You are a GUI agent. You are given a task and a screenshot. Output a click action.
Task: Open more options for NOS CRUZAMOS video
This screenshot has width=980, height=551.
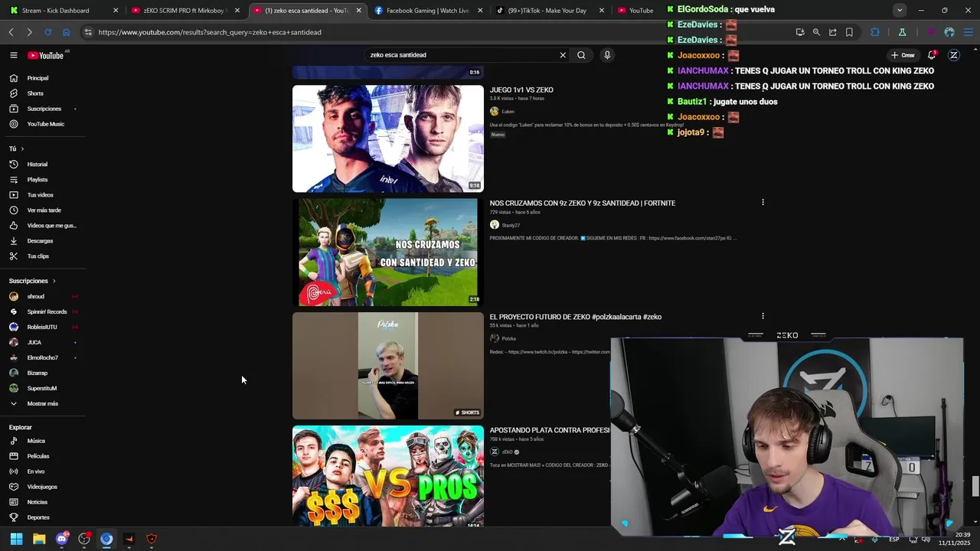[763, 203]
